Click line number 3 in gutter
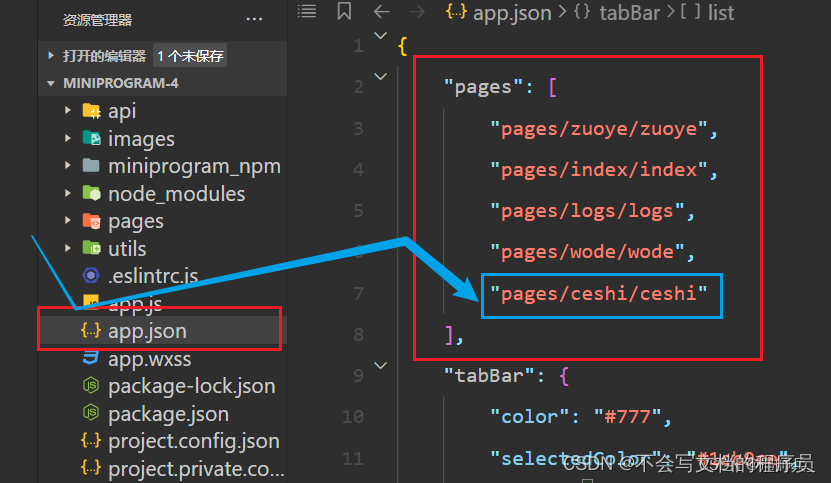 (x=359, y=129)
